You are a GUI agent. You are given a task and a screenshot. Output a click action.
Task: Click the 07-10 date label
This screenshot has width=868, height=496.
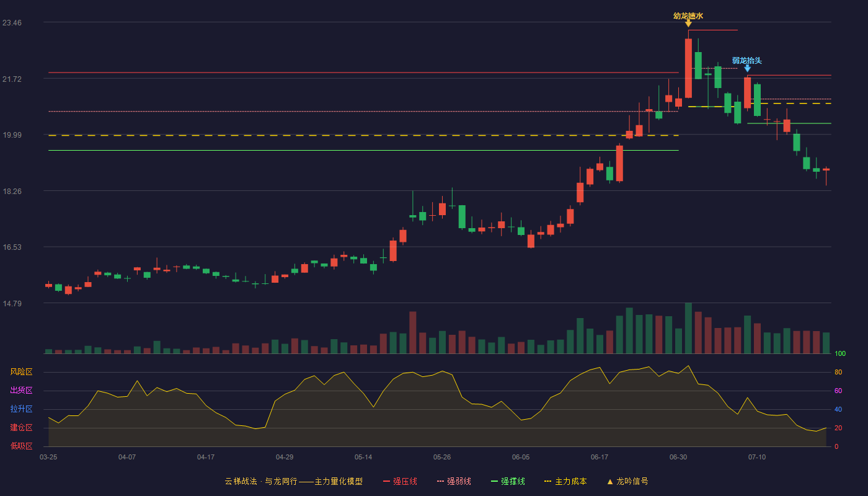tap(757, 457)
